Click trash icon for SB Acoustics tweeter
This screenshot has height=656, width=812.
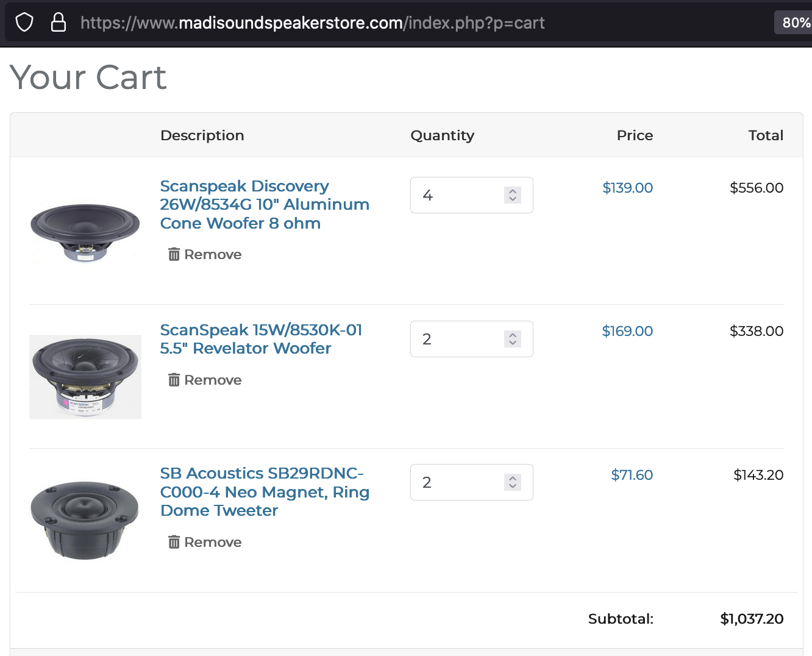[x=174, y=542]
